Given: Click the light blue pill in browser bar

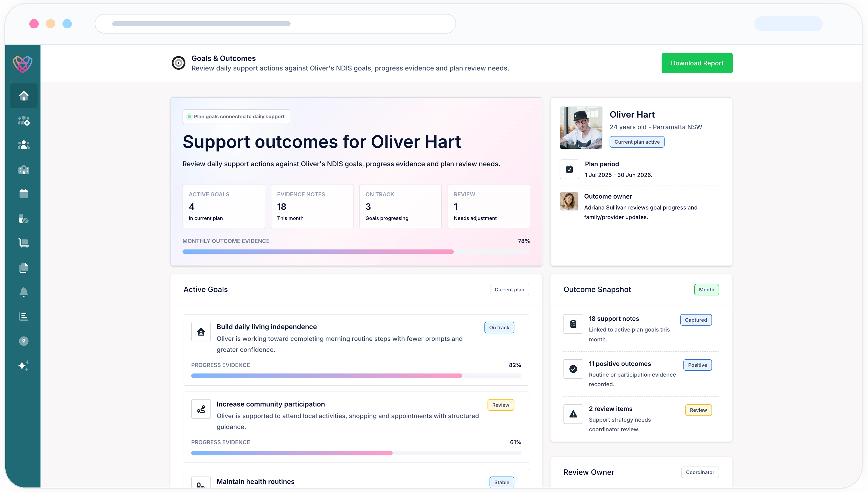Looking at the screenshot, I should coord(788,24).
